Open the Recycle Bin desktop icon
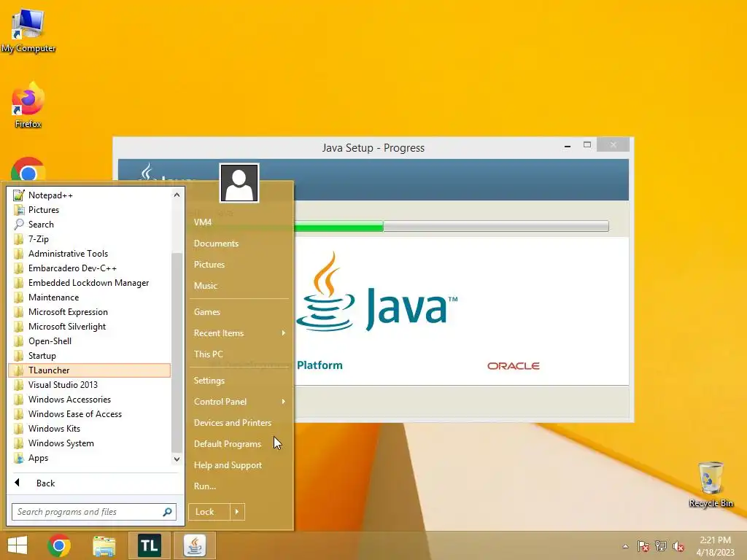Screen dimensions: 747x560 click(x=711, y=484)
